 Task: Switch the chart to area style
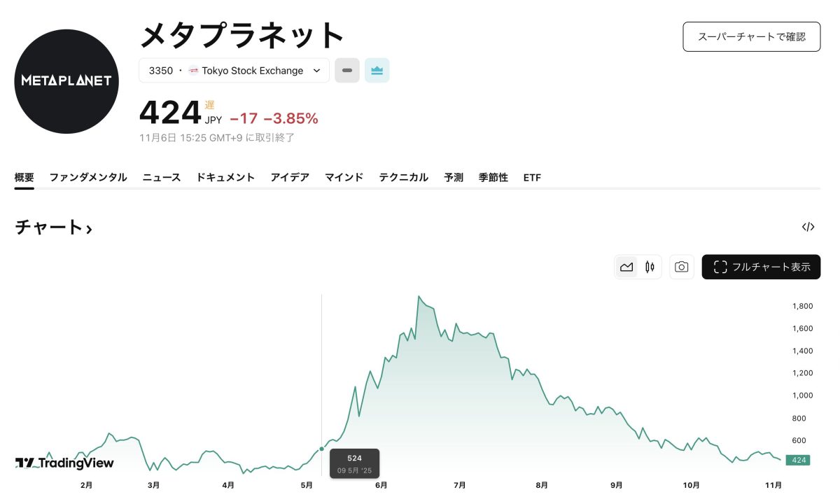point(626,267)
